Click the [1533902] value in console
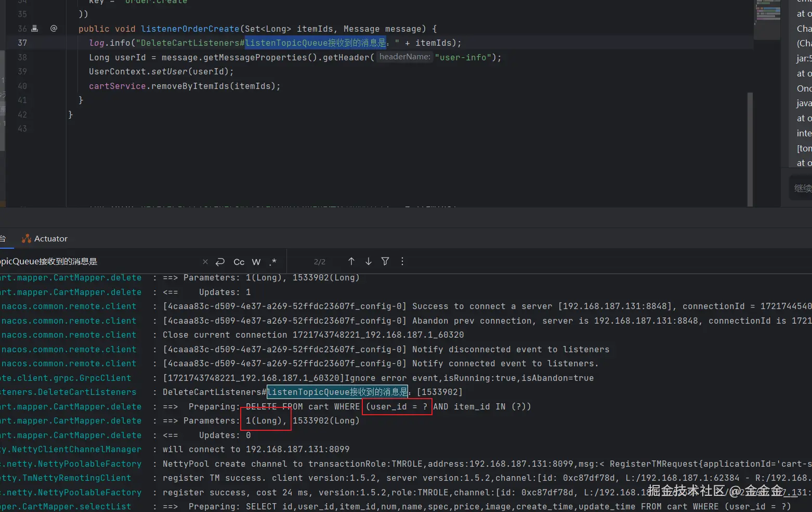This screenshot has width=812, height=512. (x=440, y=392)
